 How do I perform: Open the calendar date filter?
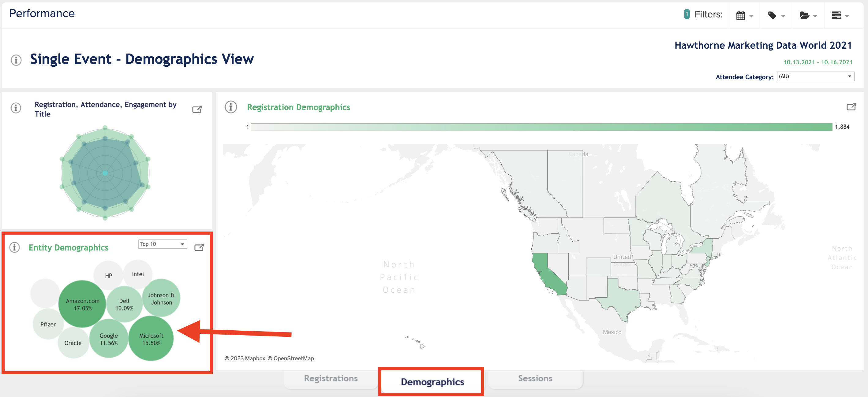tap(745, 15)
